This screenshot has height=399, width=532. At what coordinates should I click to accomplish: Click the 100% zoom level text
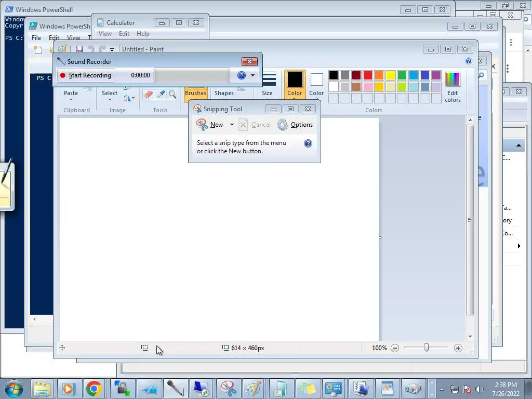pyautogui.click(x=379, y=348)
